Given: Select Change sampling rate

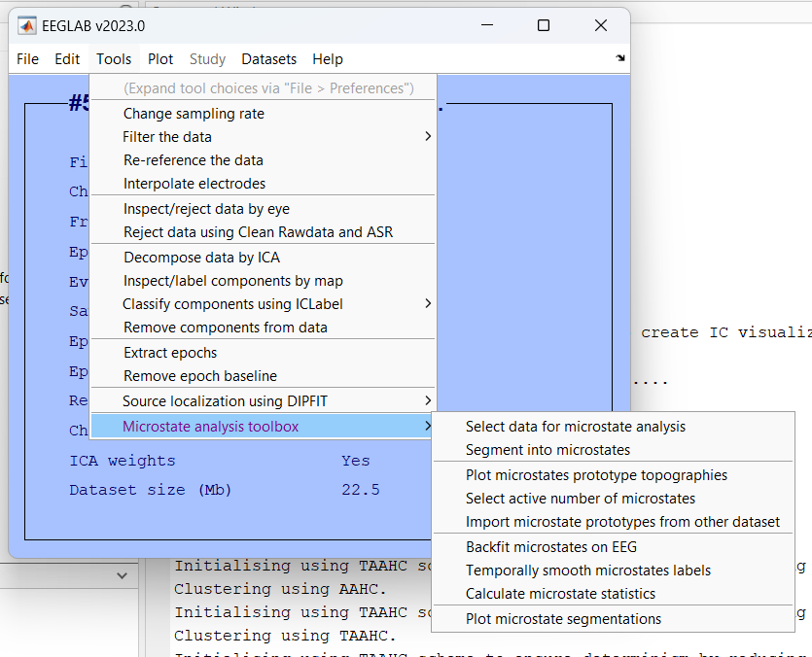Looking at the screenshot, I should point(194,114).
